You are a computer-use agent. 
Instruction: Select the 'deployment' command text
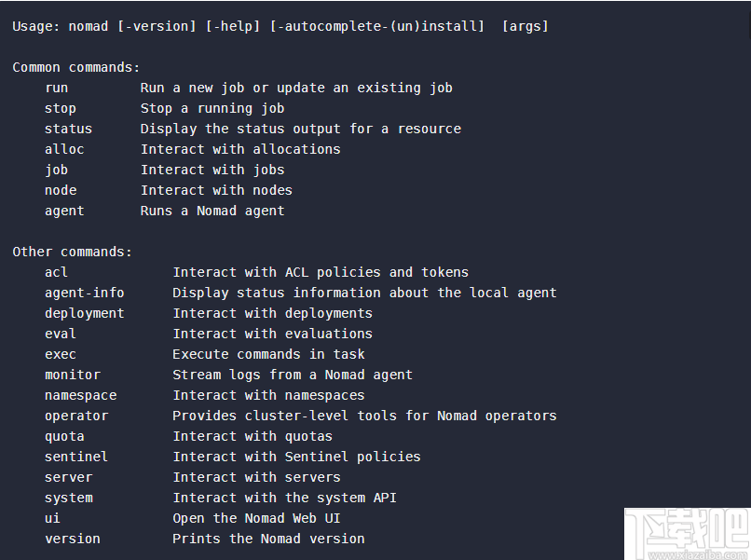(84, 313)
